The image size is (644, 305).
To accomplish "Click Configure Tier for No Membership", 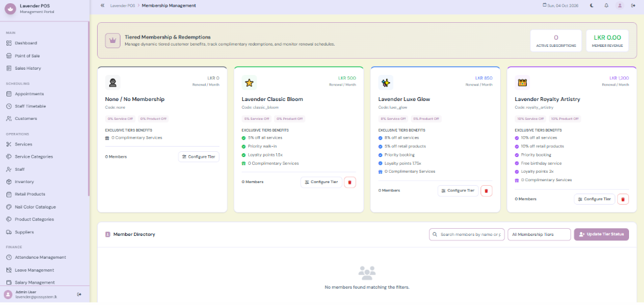I will pos(199,156).
